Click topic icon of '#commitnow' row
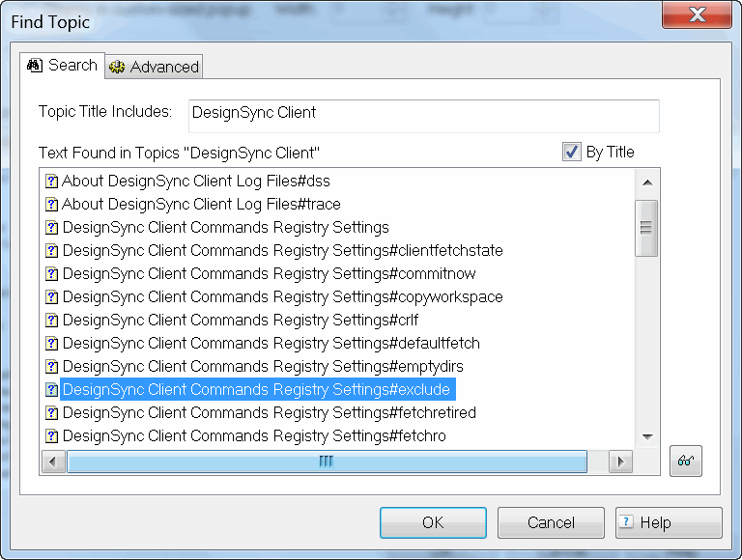 [x=51, y=274]
